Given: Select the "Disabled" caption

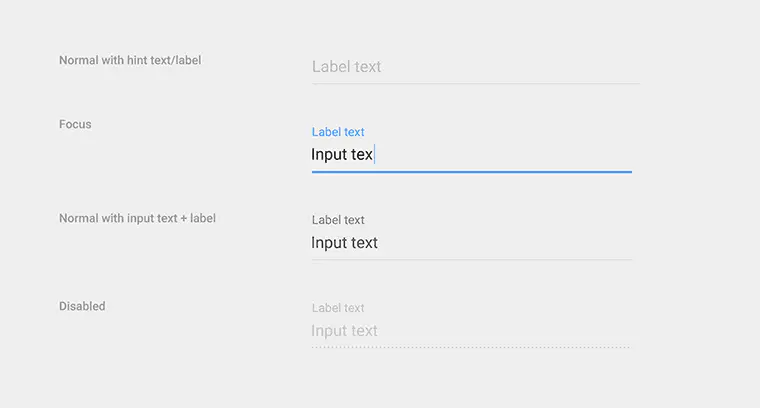Looking at the screenshot, I should pyautogui.click(x=82, y=306).
